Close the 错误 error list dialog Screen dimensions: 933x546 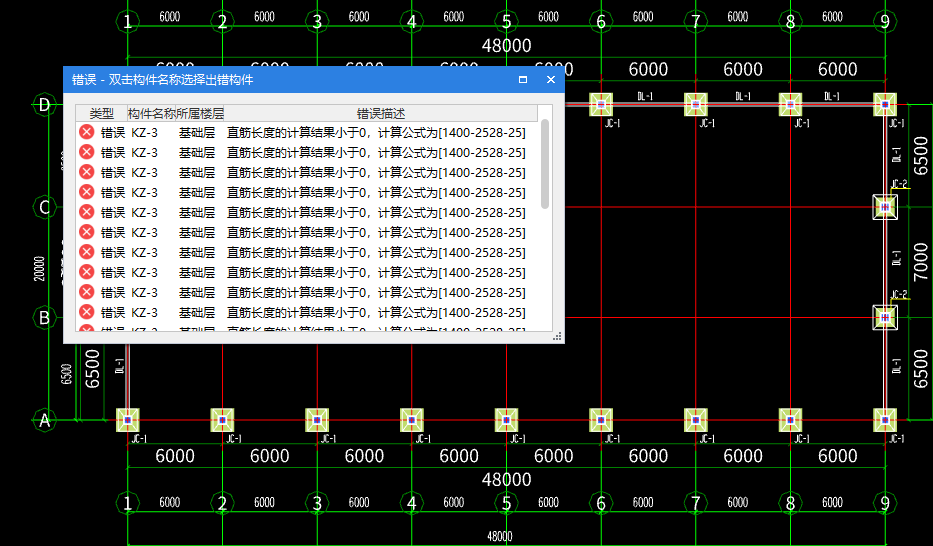point(550,80)
